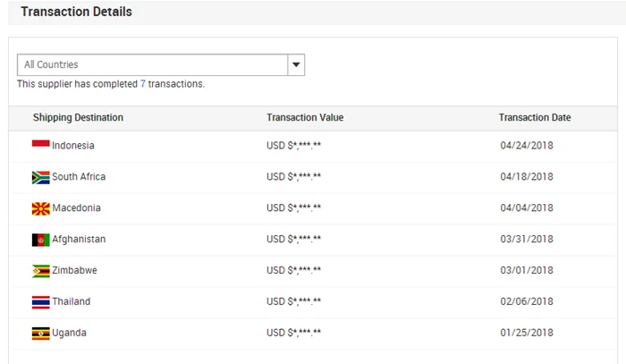Select the Indonesia destination text
626x364 pixels.
click(x=73, y=146)
